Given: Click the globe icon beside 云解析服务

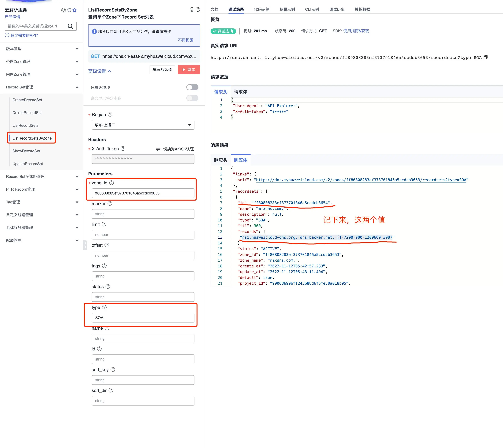Looking at the screenshot, I should point(69,10).
